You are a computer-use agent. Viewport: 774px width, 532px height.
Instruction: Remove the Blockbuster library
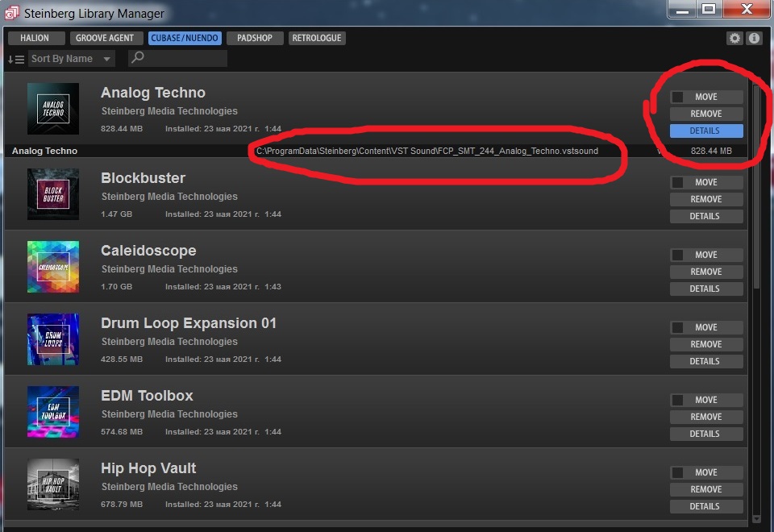[706, 199]
